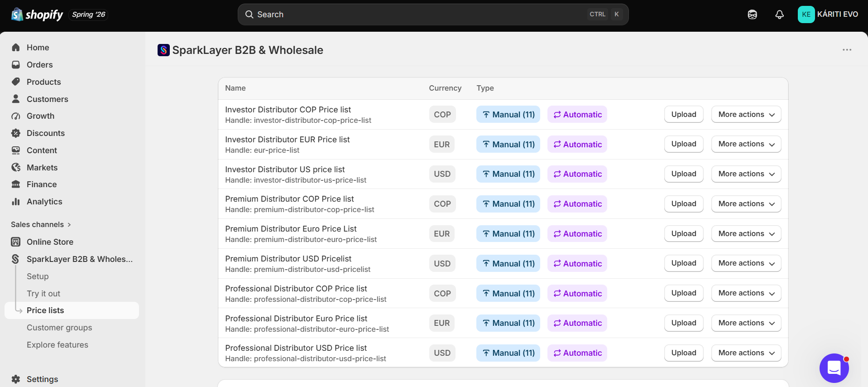The image size is (868, 387).
Task: Open More actions for Premium Distributor Euro
Action: pos(746,234)
